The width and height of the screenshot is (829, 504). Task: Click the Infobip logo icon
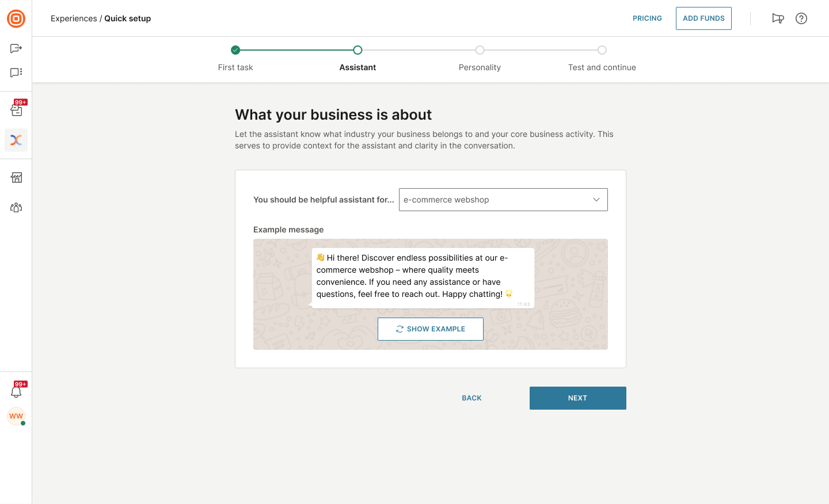16,18
